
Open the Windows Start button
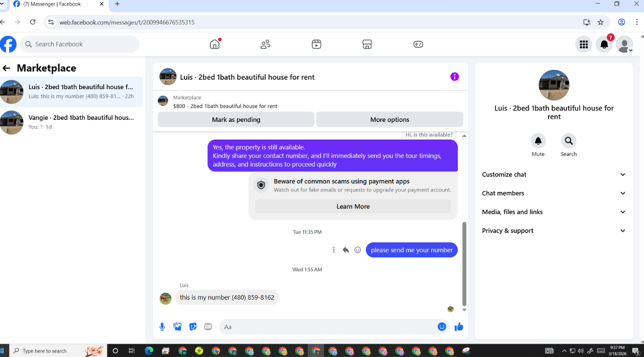2,351
